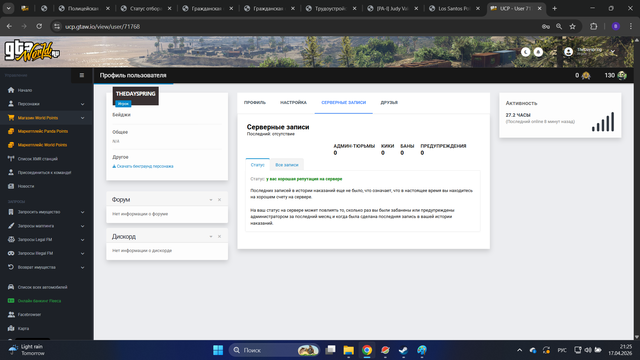Toggle dark mode with moon icon

525,52
